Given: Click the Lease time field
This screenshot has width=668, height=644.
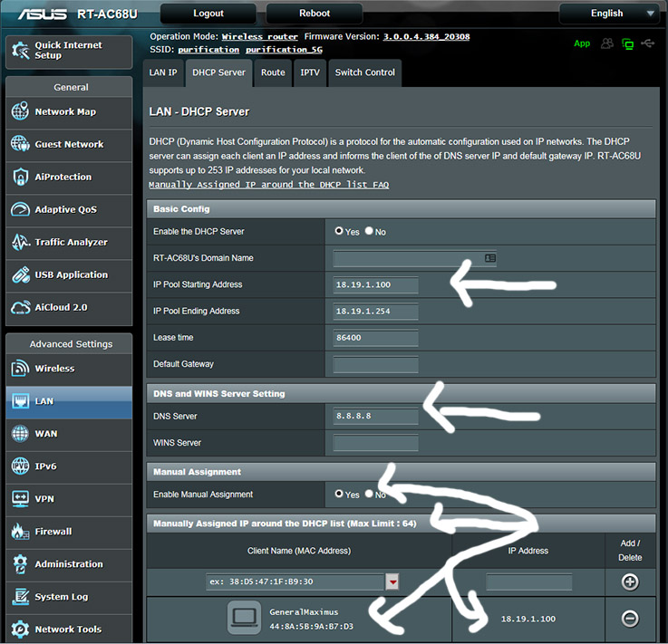Looking at the screenshot, I should [376, 338].
